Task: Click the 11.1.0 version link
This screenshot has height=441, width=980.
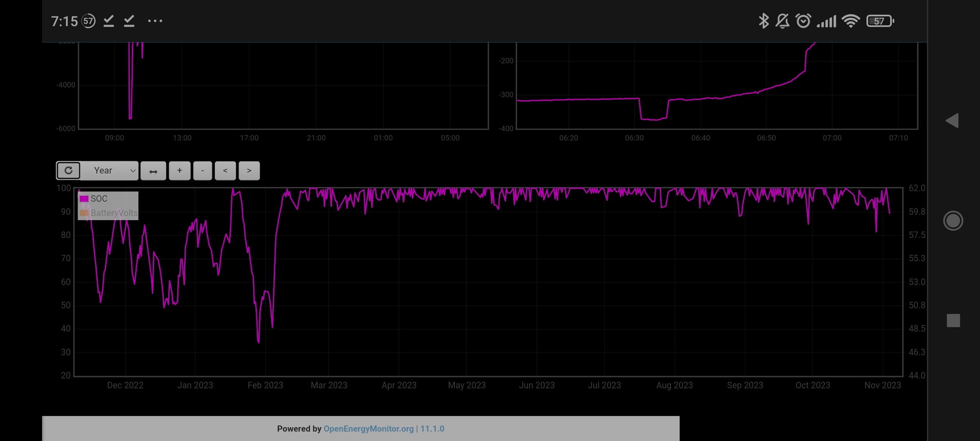Action: point(432,429)
